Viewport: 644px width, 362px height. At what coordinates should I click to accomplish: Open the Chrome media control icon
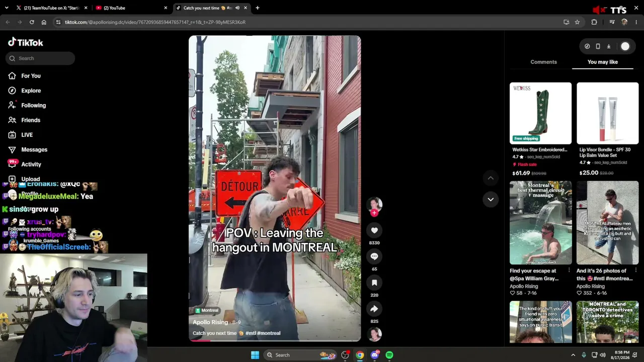pos(612,22)
